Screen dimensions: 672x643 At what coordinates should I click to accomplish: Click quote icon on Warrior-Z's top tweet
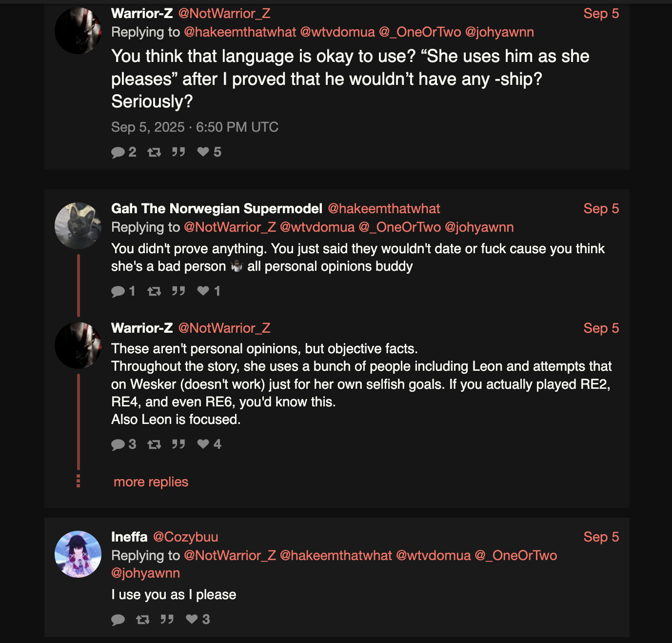pyautogui.click(x=178, y=152)
